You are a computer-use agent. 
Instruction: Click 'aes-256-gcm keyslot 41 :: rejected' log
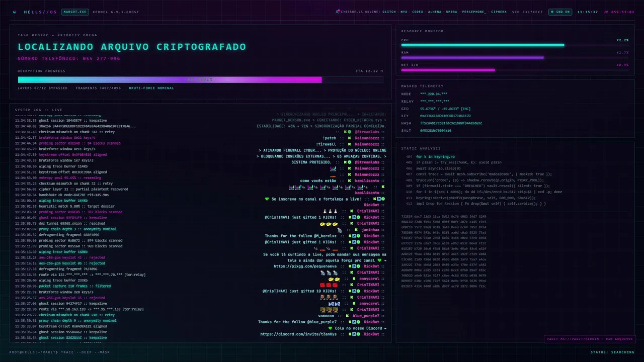(x=72, y=257)
